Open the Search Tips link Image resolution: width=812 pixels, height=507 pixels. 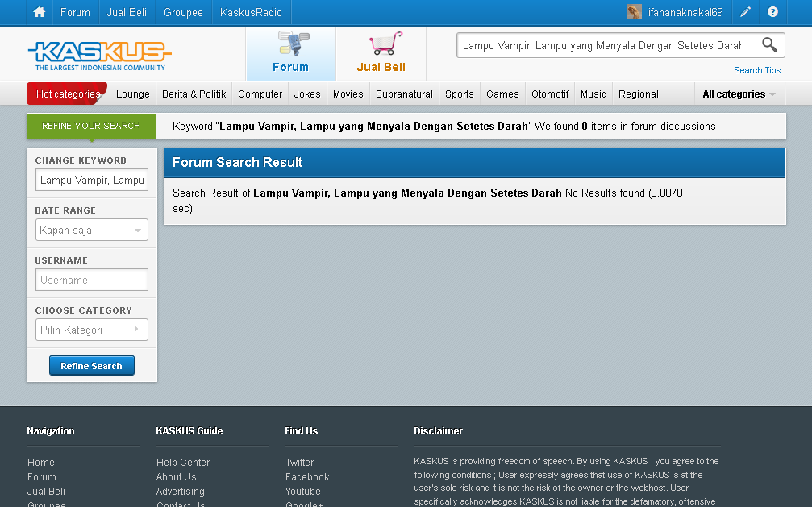[x=757, y=70]
